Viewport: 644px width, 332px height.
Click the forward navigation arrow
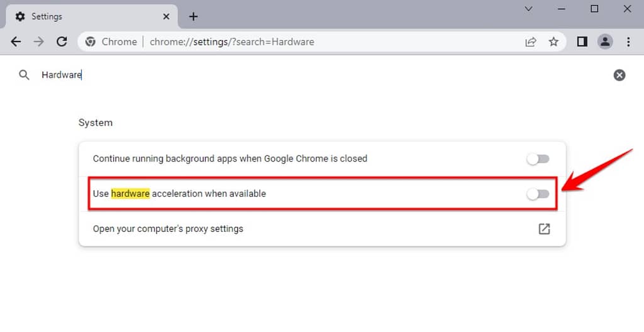coord(38,41)
